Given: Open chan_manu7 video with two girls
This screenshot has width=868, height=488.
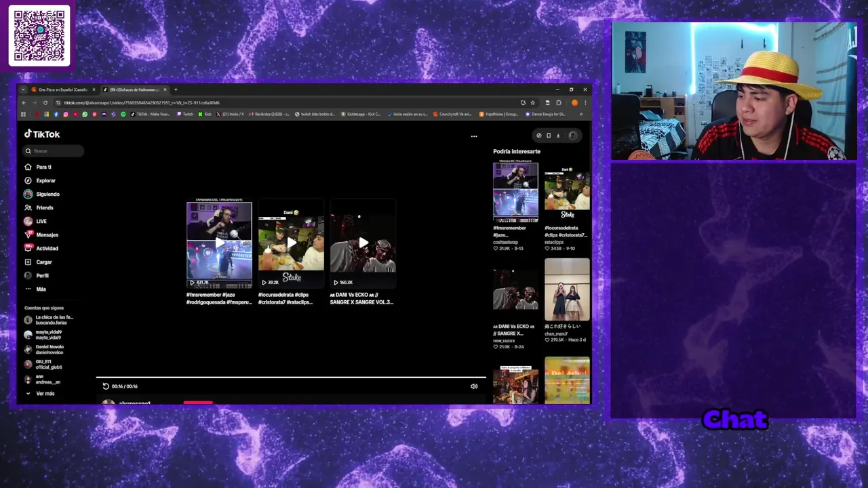Looking at the screenshot, I should (x=567, y=290).
